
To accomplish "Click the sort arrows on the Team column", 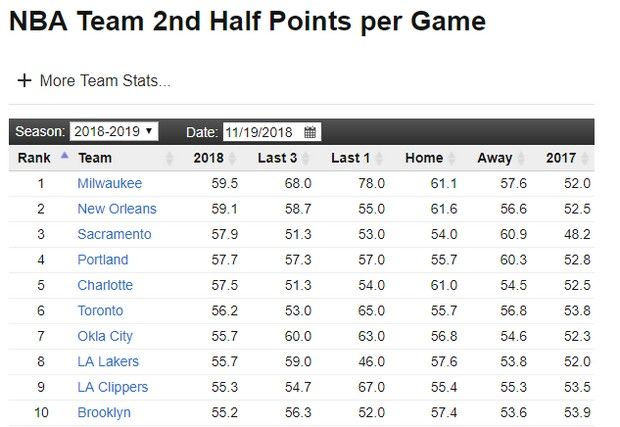I will 169,158.
